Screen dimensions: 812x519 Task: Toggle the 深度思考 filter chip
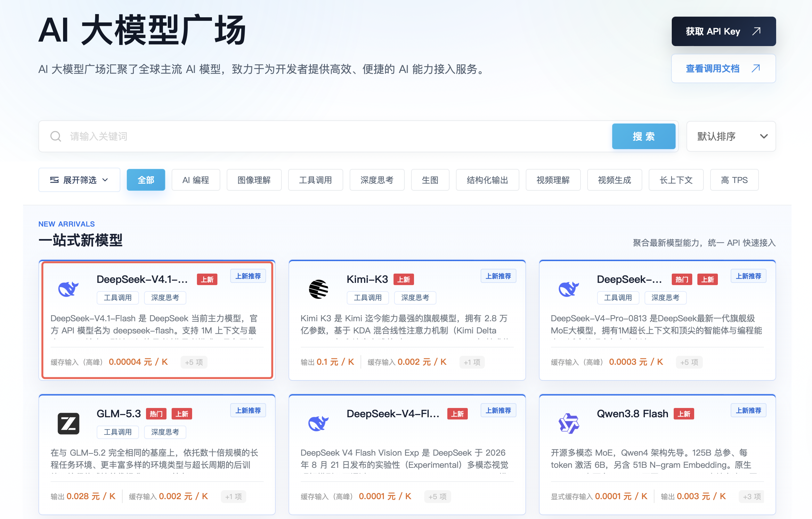click(x=377, y=180)
